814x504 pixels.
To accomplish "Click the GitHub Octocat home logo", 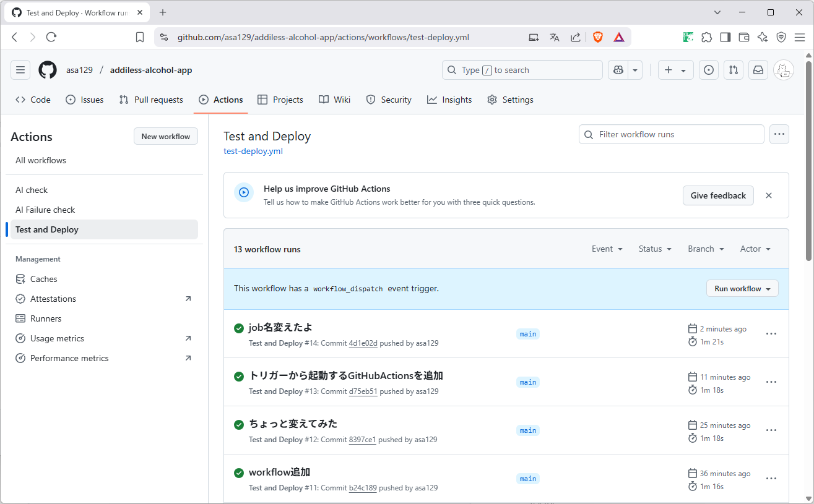I will coord(48,70).
